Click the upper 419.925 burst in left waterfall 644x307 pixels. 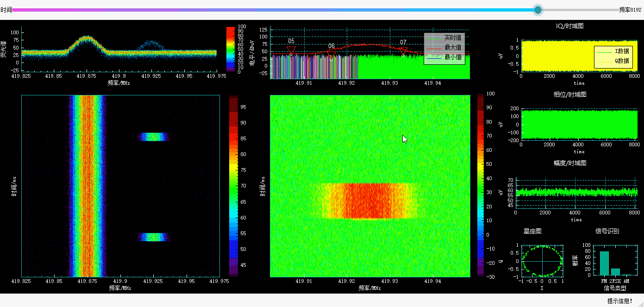coord(153,137)
